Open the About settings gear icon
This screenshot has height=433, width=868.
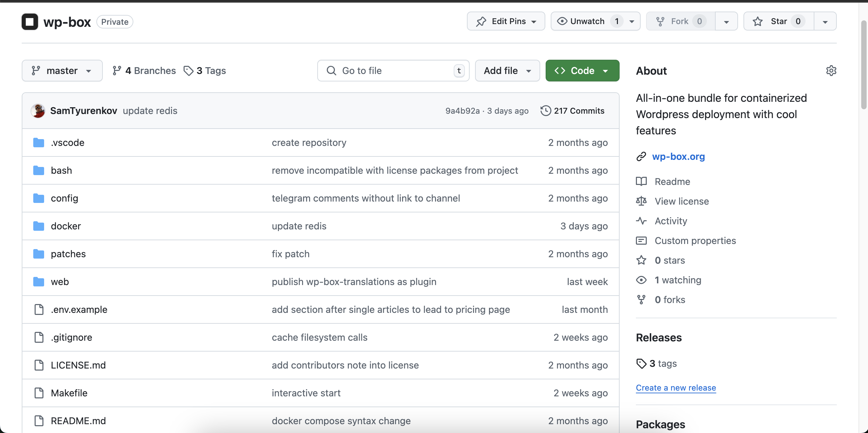click(831, 71)
